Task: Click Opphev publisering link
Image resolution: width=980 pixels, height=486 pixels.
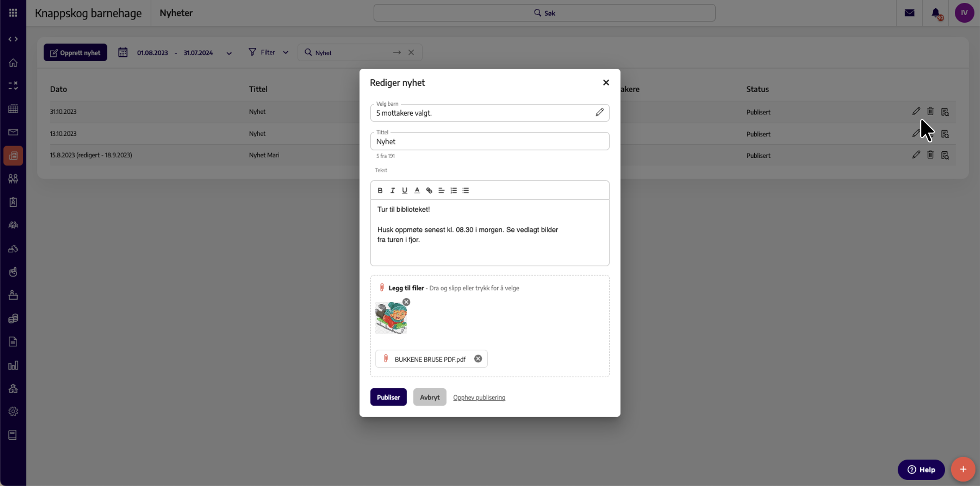Action: point(479,398)
